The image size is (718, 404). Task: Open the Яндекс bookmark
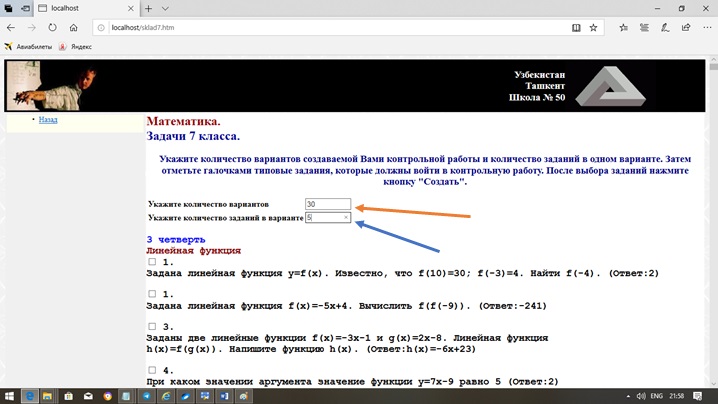(x=76, y=47)
